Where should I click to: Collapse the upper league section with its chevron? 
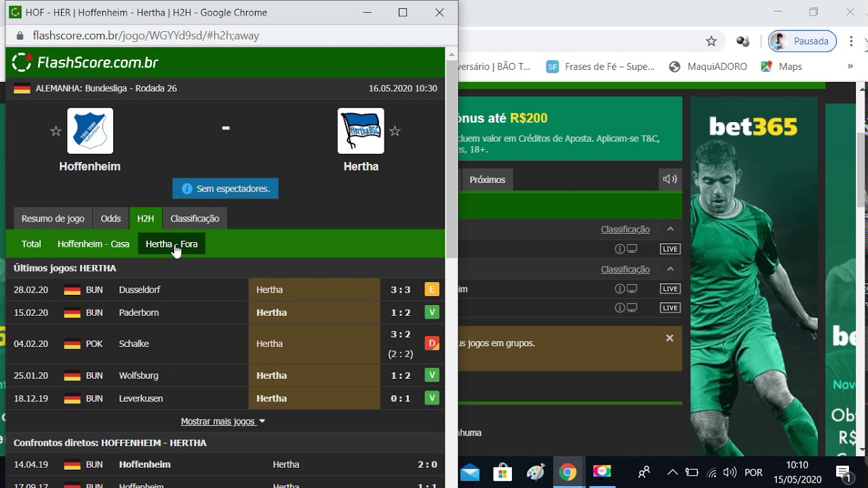[670, 229]
